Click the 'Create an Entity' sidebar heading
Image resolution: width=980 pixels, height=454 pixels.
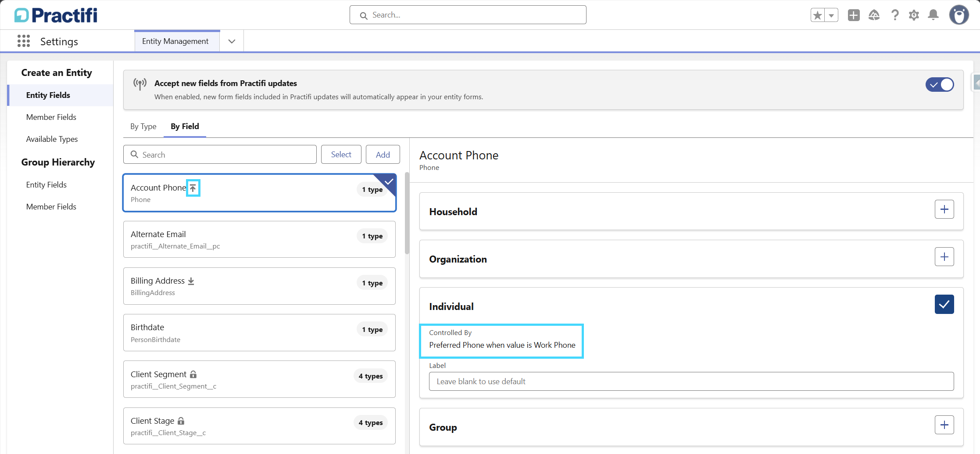pyautogui.click(x=57, y=73)
